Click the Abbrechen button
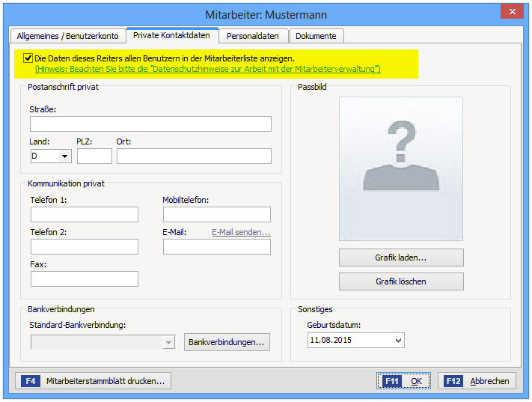This screenshot has width=532, height=402. (x=477, y=381)
